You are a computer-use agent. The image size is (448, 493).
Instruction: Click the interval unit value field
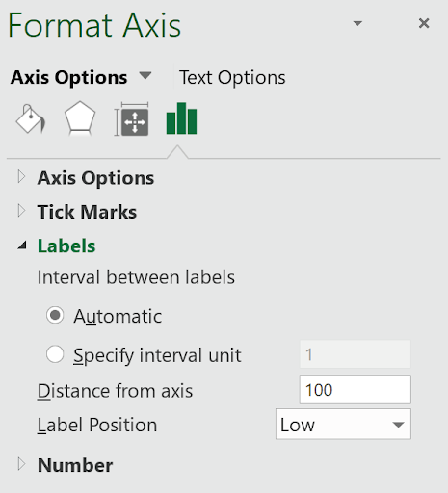356,354
